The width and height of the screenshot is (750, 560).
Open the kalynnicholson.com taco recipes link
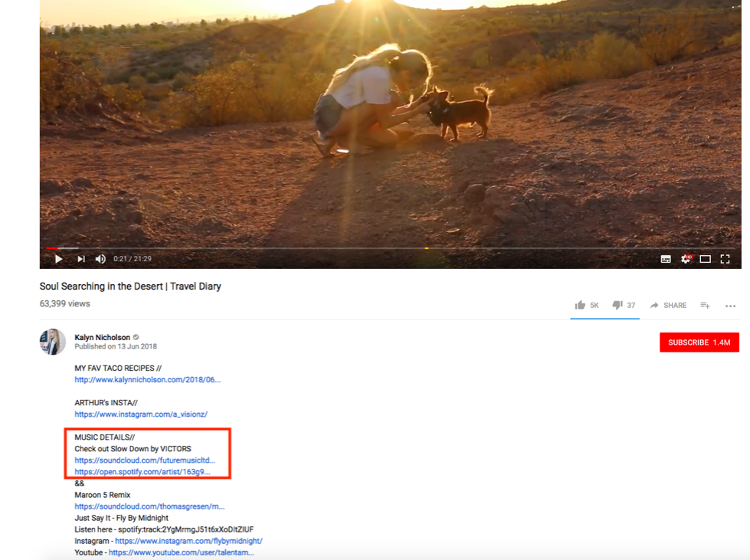click(147, 380)
